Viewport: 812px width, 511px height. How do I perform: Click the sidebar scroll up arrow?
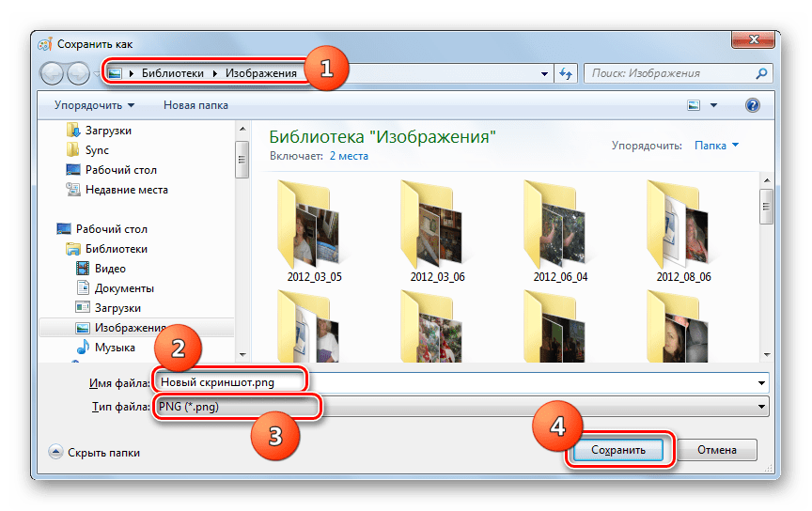click(242, 129)
